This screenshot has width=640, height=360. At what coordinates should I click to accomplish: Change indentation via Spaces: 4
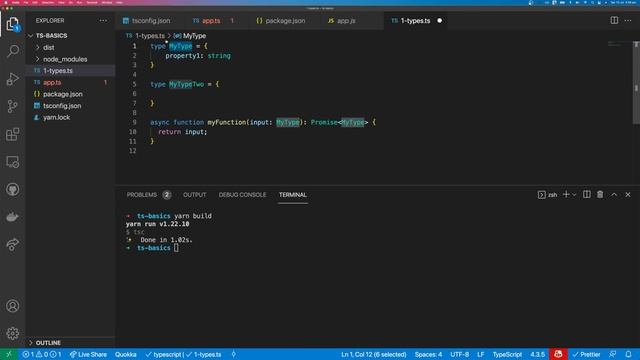428,354
